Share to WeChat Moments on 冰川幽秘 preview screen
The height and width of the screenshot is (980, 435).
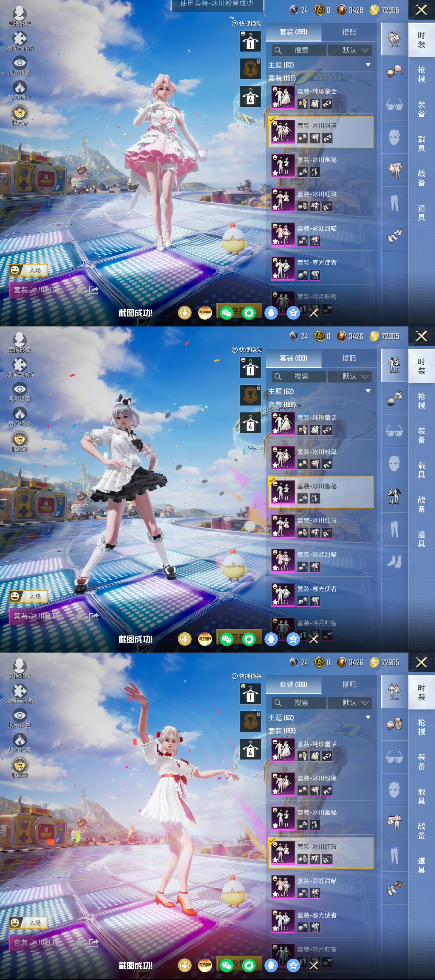tap(249, 639)
